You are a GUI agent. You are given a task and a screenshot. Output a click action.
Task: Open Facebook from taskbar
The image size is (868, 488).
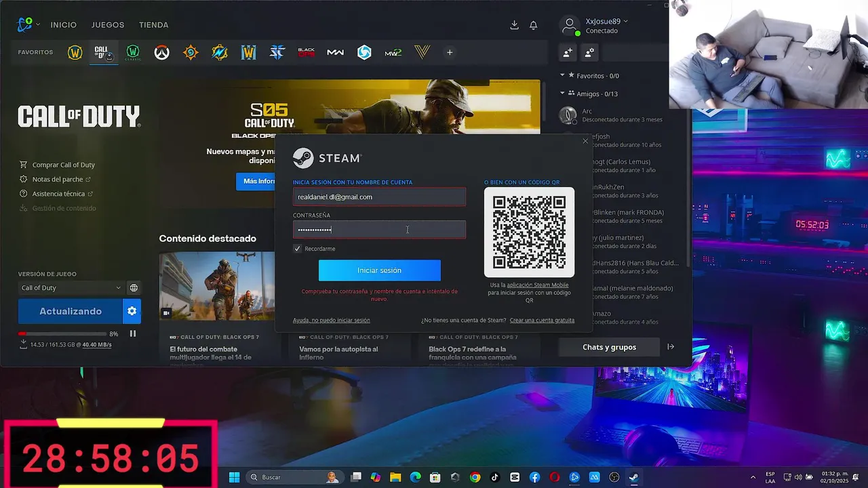[534, 477]
